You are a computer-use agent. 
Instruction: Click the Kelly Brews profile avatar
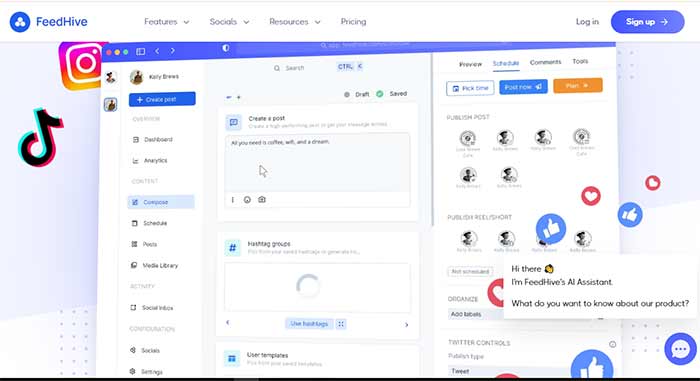[137, 77]
